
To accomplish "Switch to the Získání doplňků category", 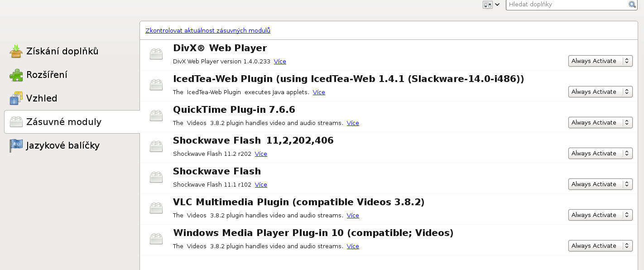I will 72,51.
